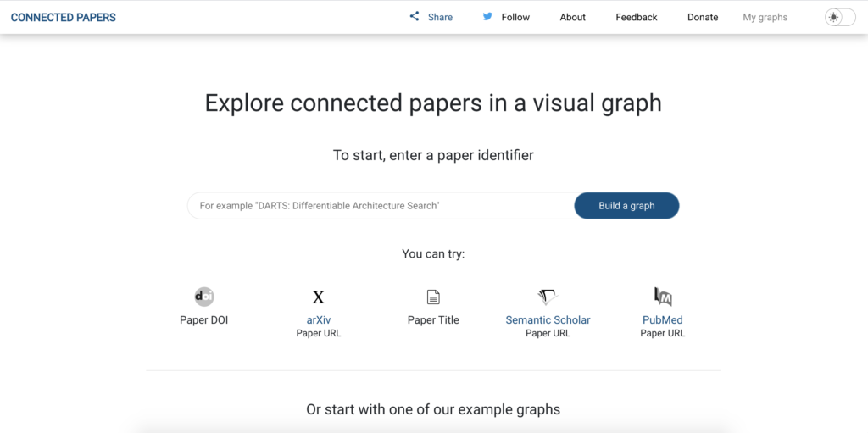Open My graphs
868x433 pixels.
765,17
